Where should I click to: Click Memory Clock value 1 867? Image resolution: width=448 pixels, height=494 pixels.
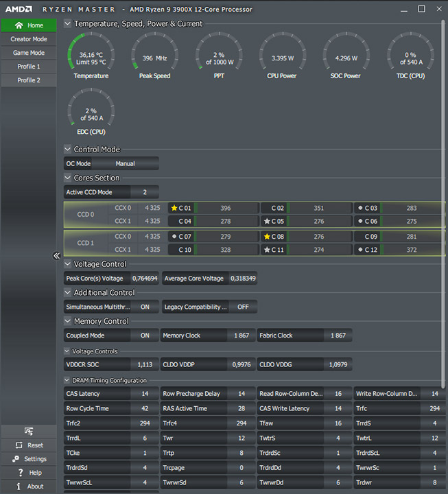[241, 336]
